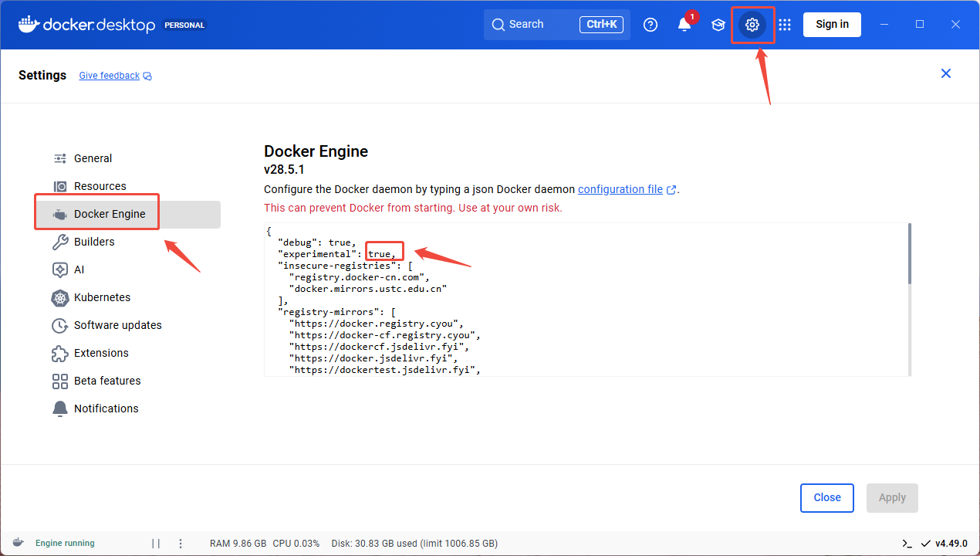Open the Settings gear icon

pos(752,25)
